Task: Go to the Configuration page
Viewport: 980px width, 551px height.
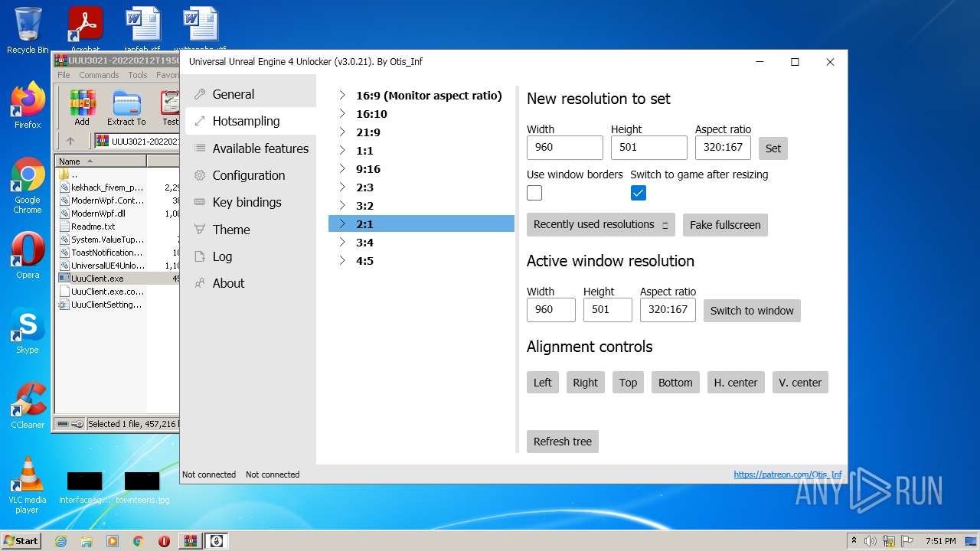Action: [x=250, y=175]
